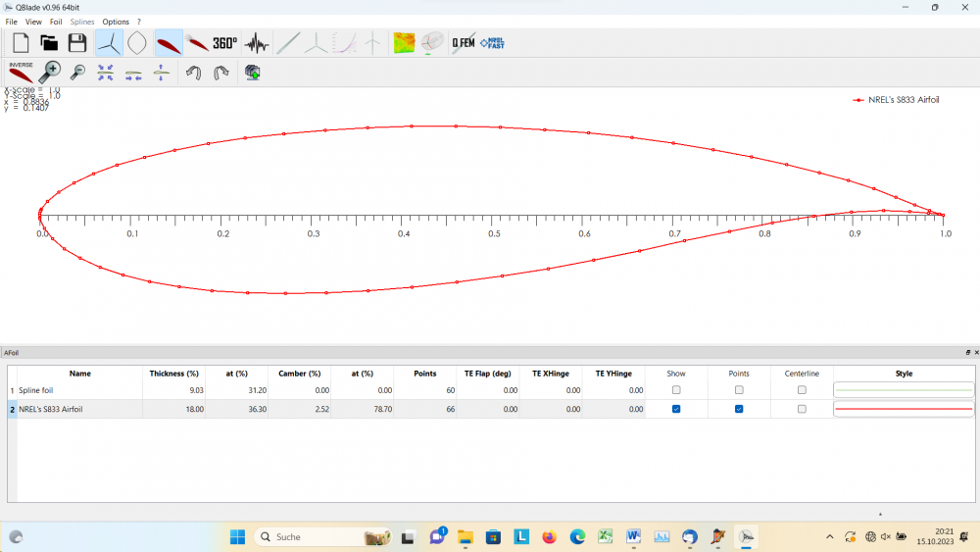Click the zoom in magnifier icon
Viewport: 980px width, 552px height.
tap(49, 71)
